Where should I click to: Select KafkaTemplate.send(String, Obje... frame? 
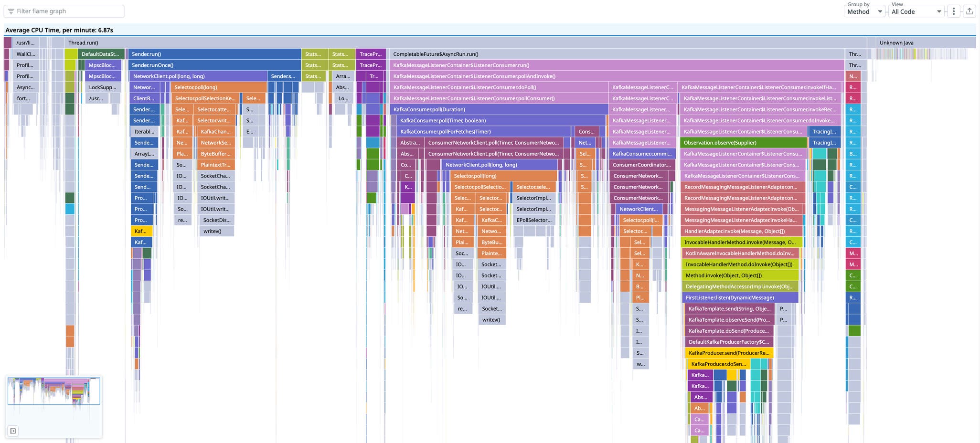[730, 308]
